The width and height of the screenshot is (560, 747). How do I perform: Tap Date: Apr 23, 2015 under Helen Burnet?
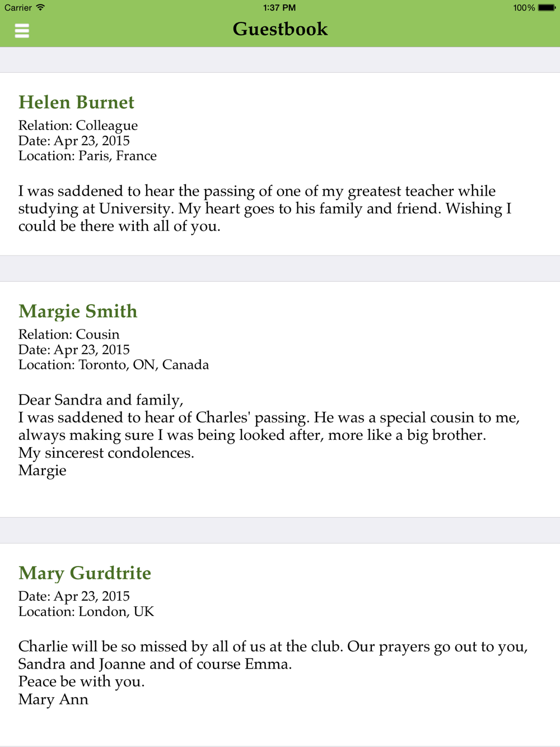click(74, 141)
